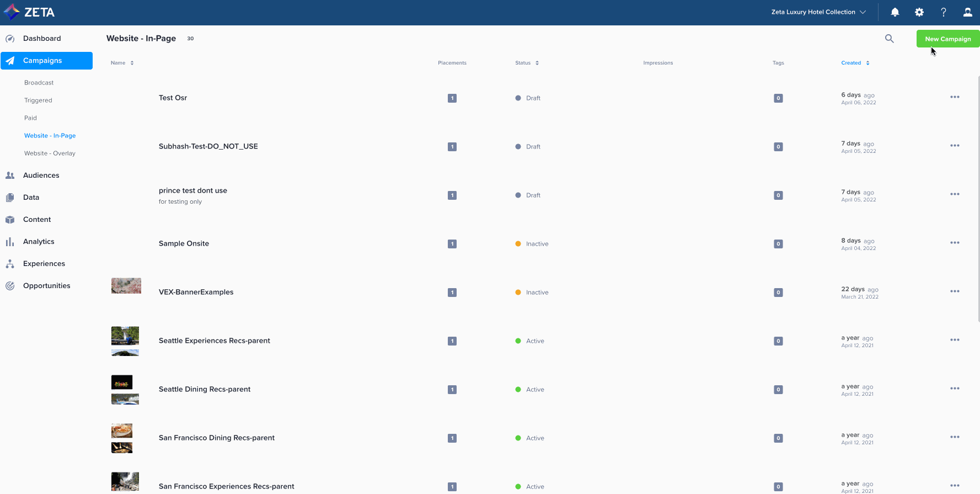The height and width of the screenshot is (494, 980).
Task: Click the Audiences people icon
Action: point(10,176)
